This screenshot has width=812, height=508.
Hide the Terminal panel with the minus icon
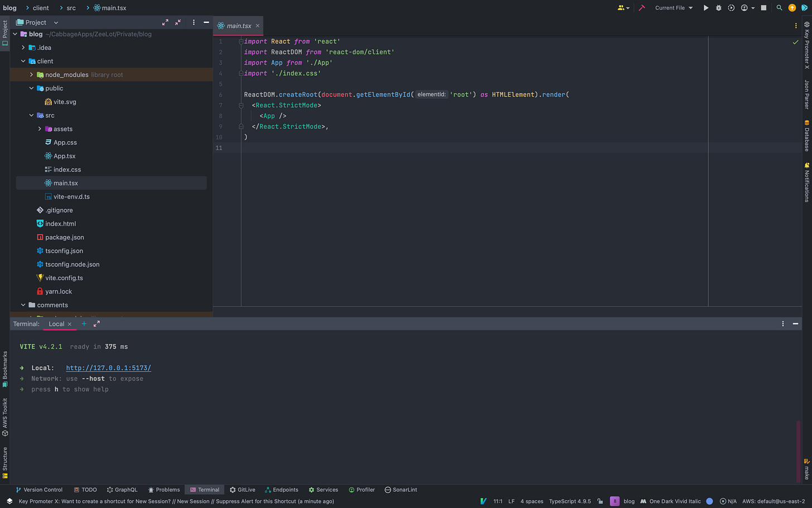(795, 324)
